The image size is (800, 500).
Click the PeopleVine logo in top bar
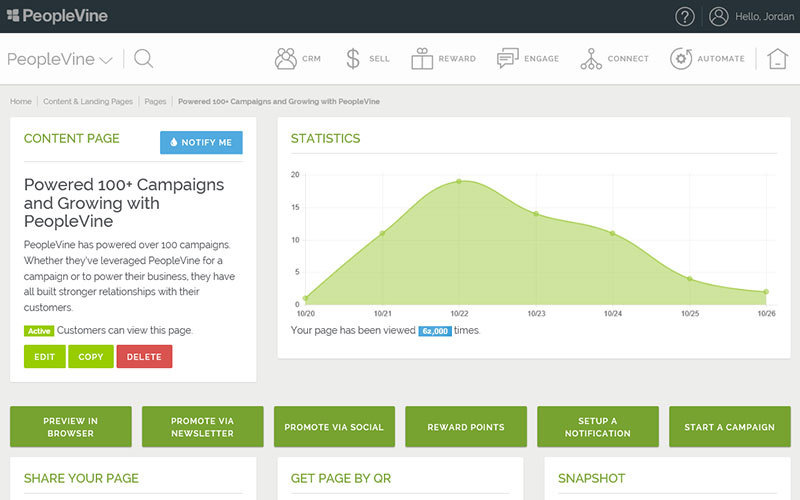coord(57,16)
